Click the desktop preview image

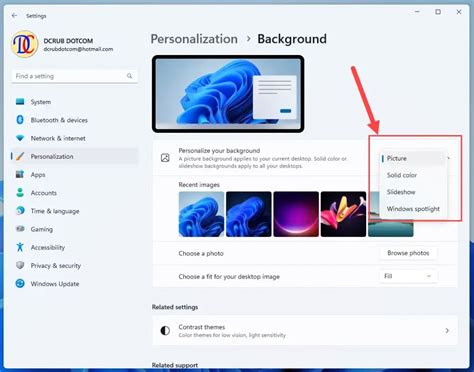[x=228, y=94]
